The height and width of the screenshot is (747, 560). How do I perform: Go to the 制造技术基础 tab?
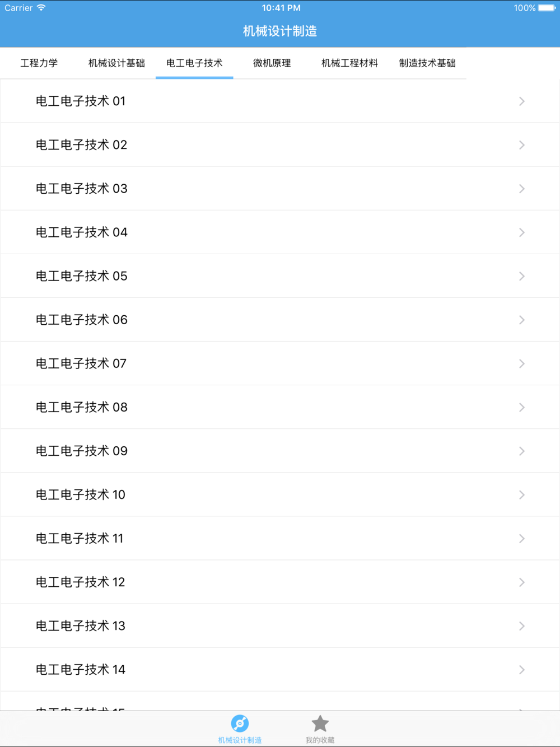(427, 63)
